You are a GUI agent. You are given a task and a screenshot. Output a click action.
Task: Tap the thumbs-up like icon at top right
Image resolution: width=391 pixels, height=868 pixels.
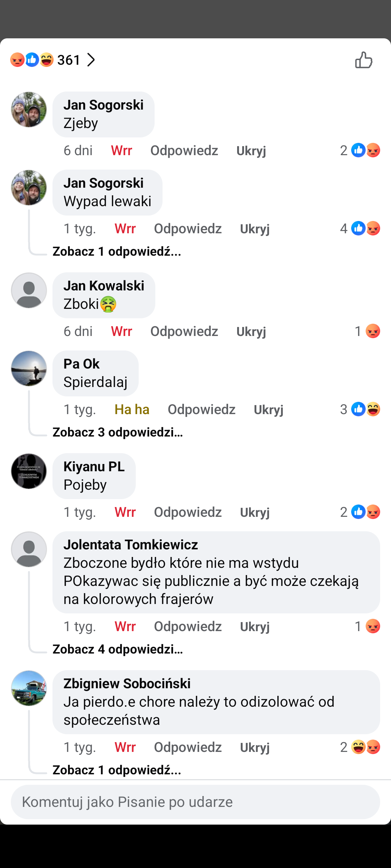[363, 60]
